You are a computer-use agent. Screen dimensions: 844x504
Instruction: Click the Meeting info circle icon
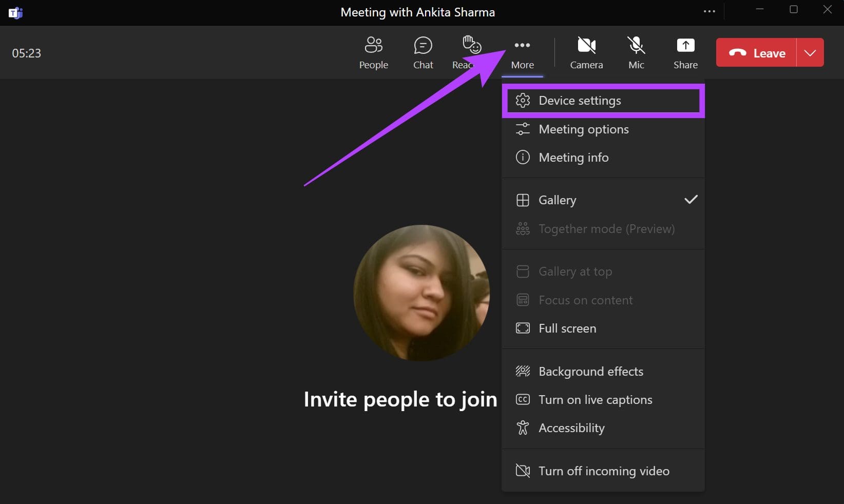[x=523, y=157]
